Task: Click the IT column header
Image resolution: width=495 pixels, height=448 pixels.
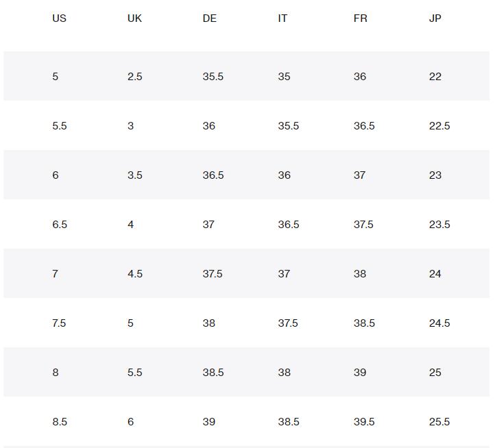Action: [x=282, y=18]
